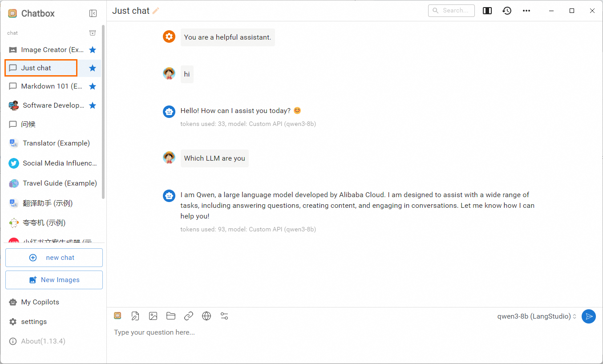Send the message with the arrow button
The height and width of the screenshot is (364, 603).
589,316
